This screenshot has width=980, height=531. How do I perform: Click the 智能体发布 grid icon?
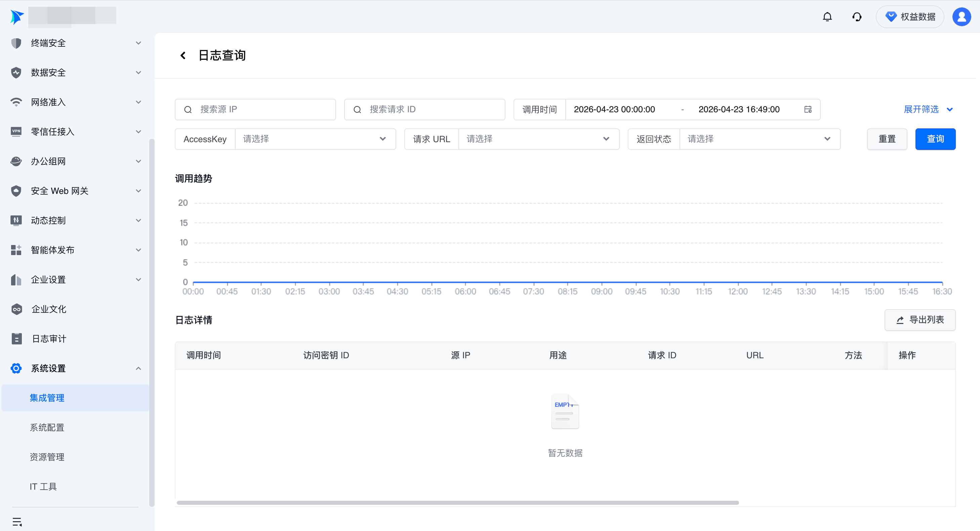coord(16,250)
